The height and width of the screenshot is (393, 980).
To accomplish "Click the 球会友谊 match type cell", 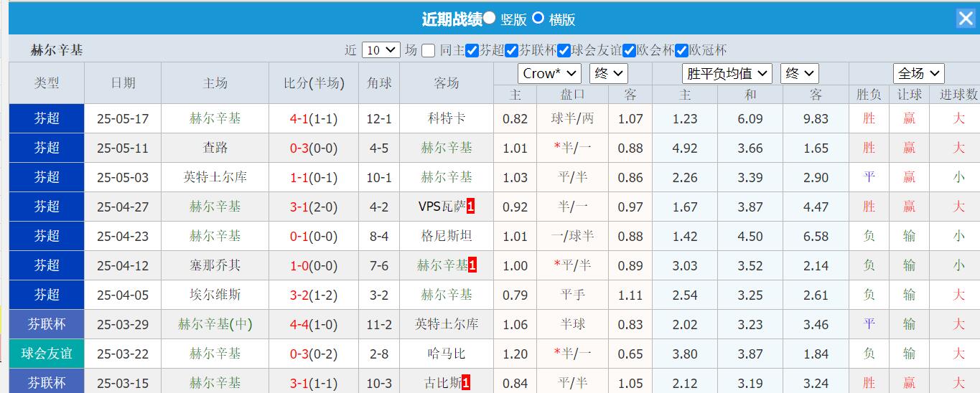I will (47, 354).
